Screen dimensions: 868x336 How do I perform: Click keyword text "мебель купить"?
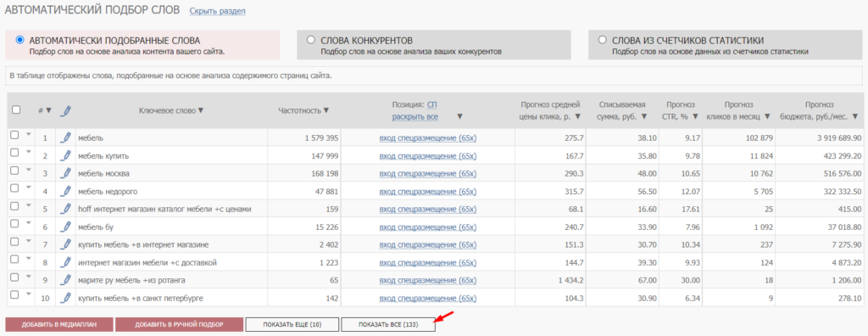pos(103,156)
